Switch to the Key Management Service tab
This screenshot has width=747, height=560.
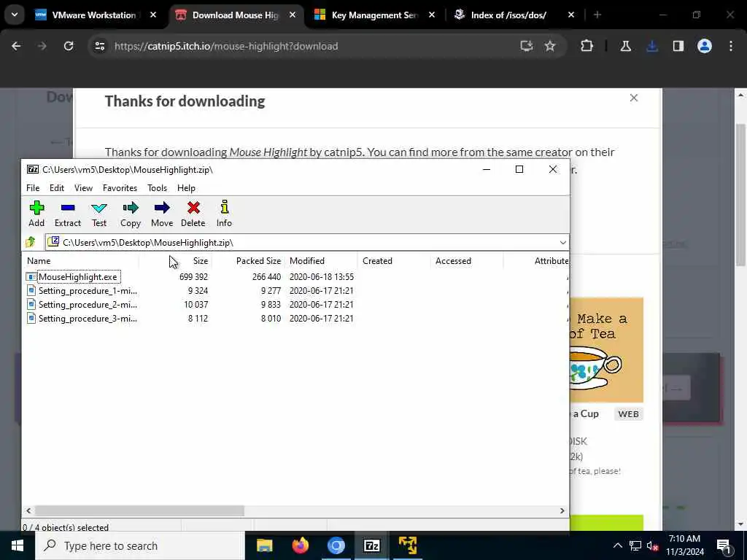374,15
